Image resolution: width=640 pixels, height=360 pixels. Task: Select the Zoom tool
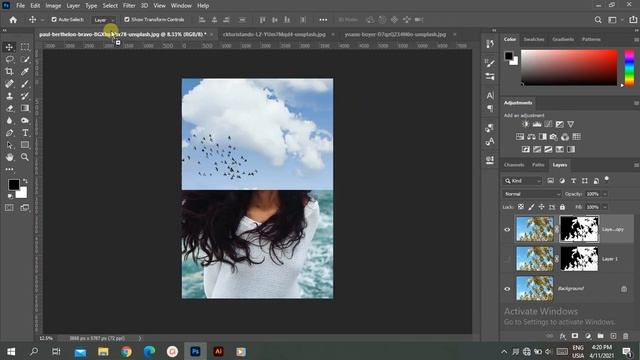[x=25, y=157]
